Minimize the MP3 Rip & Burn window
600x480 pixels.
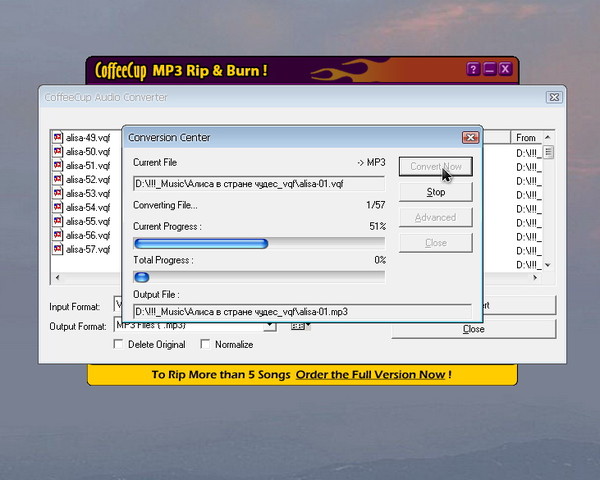(x=489, y=69)
